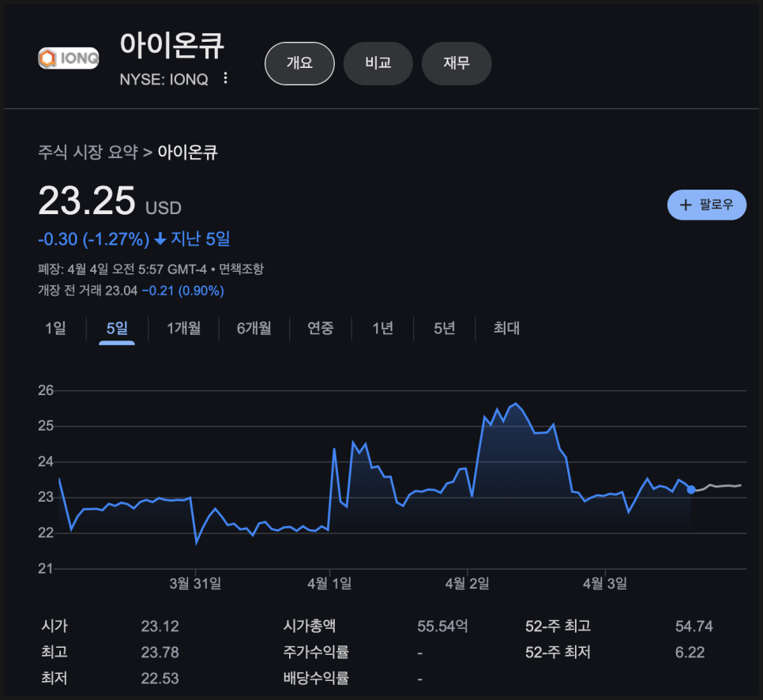Show the 최대 maximum chart range

click(x=506, y=328)
